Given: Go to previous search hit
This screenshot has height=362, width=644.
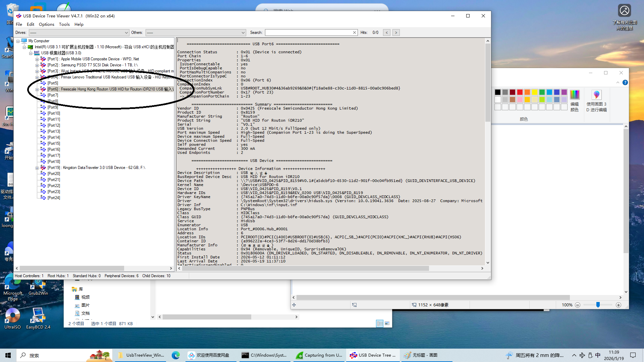Looking at the screenshot, I should (x=387, y=33).
